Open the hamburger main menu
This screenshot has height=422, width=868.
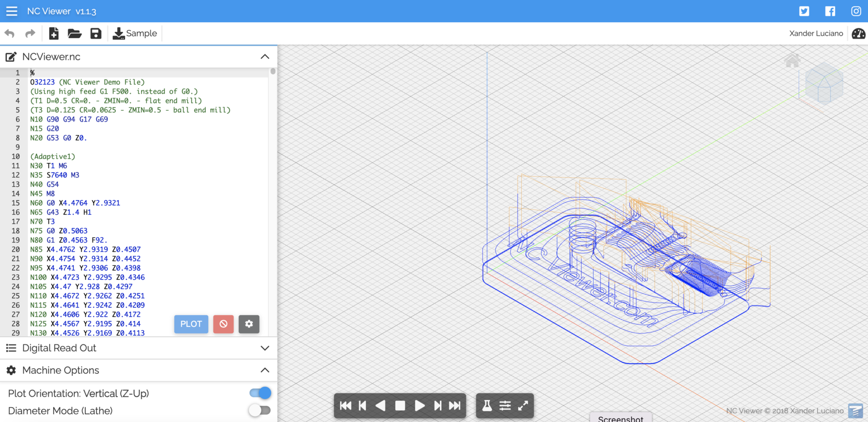pyautogui.click(x=11, y=11)
